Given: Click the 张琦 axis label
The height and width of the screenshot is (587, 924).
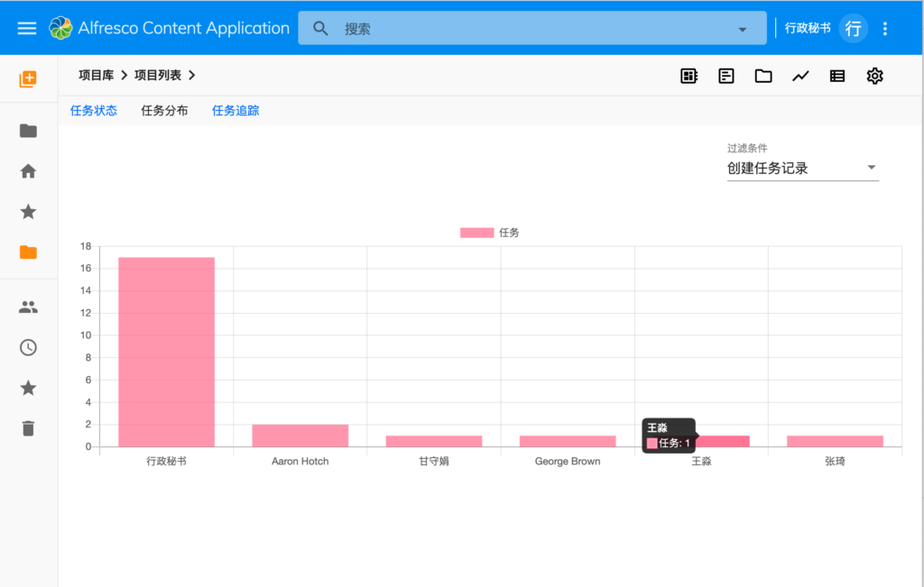Looking at the screenshot, I should click(835, 462).
